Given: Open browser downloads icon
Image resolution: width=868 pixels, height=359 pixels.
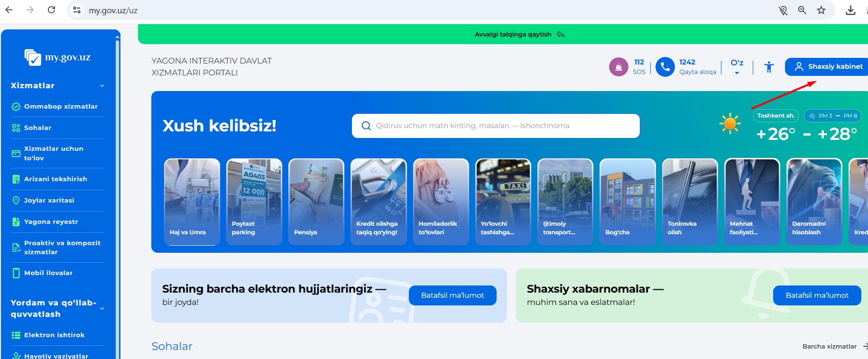Looking at the screenshot, I should pyautogui.click(x=850, y=10).
